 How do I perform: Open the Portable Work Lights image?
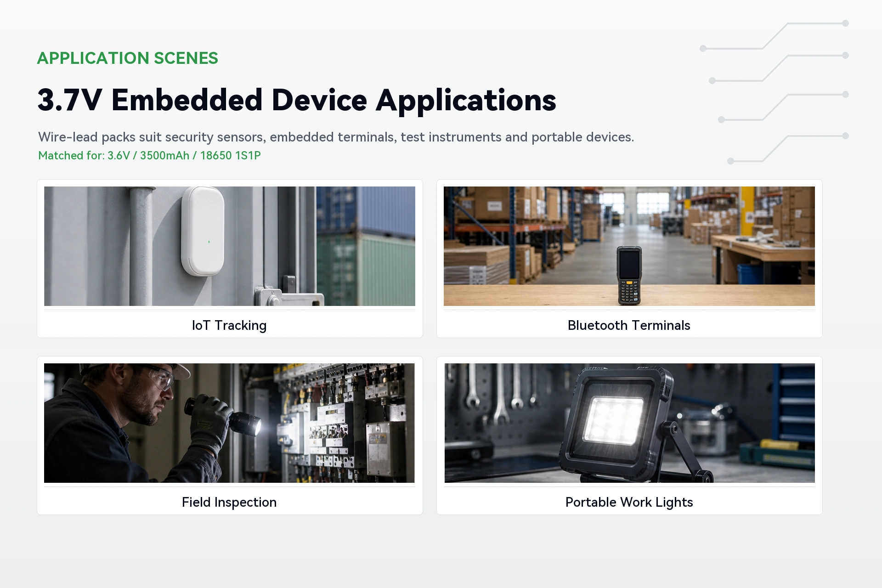click(x=630, y=423)
